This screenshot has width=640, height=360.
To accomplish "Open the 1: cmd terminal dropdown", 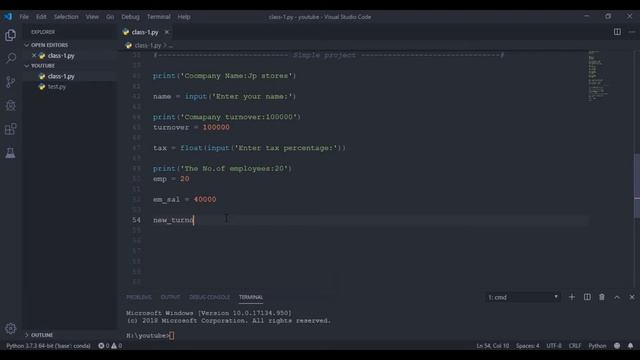I will (523, 297).
